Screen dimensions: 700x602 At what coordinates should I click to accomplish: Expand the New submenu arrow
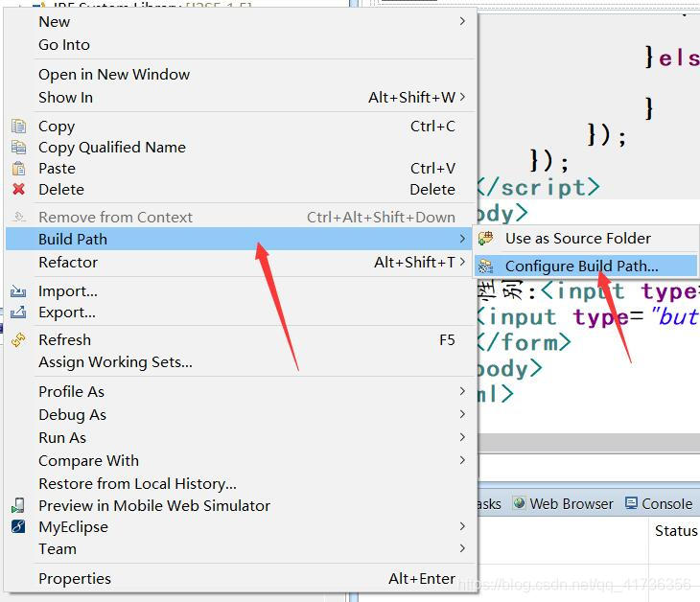[462, 21]
